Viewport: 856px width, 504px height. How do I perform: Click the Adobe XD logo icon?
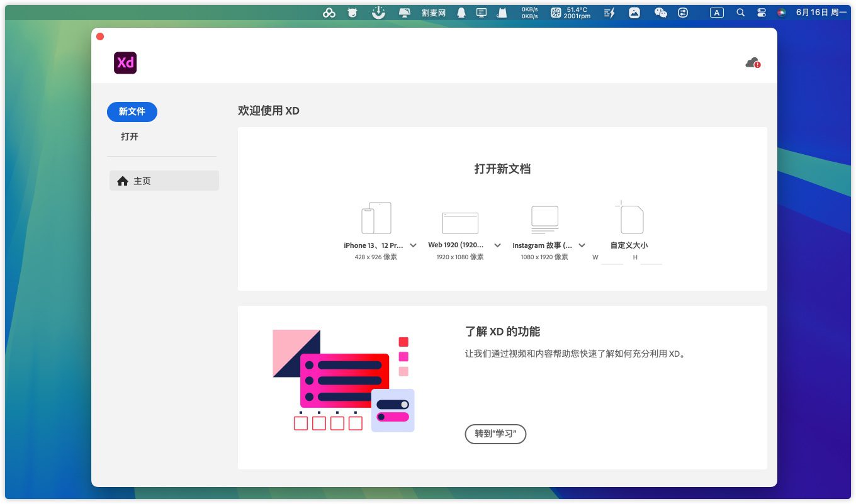tap(125, 63)
